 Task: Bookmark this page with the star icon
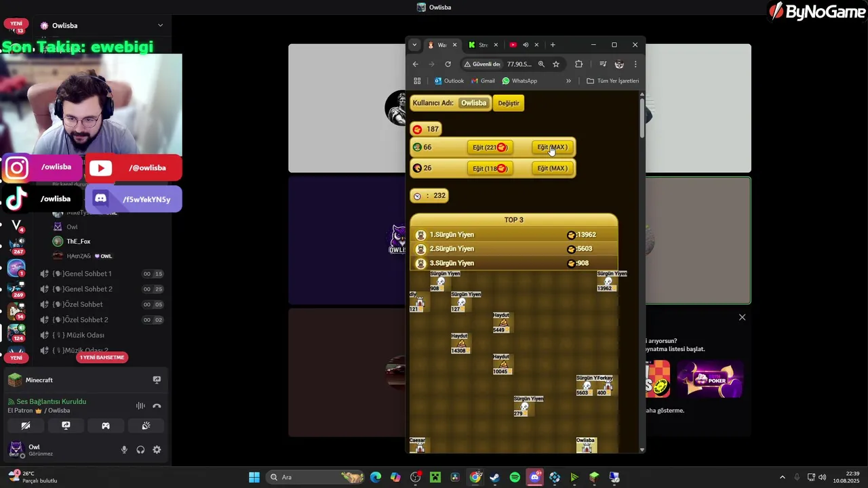(x=556, y=64)
